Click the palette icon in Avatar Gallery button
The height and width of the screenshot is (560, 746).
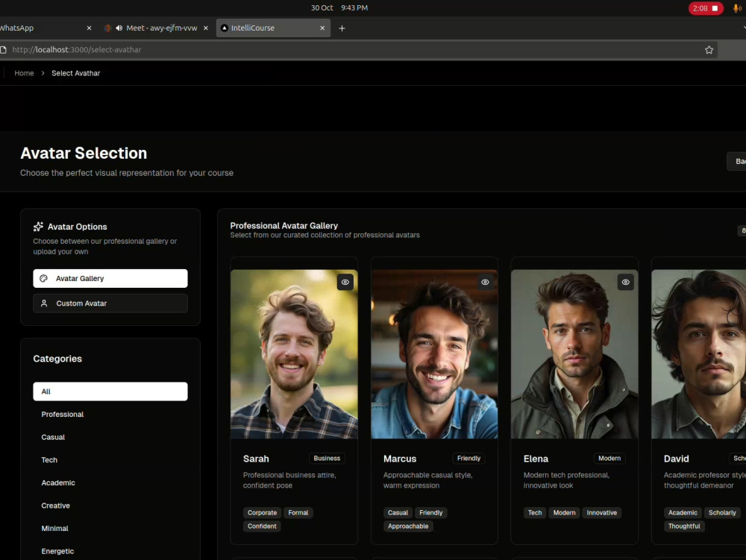[x=44, y=279]
